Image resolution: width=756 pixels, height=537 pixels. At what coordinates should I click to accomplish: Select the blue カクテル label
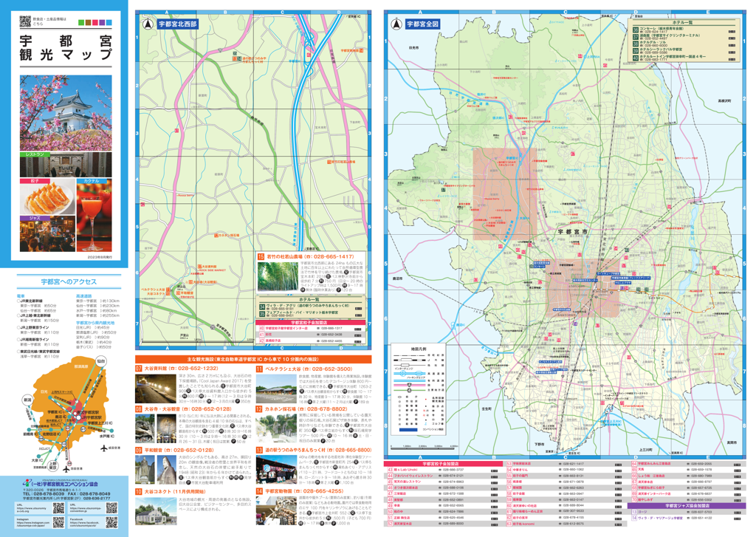click(x=92, y=181)
